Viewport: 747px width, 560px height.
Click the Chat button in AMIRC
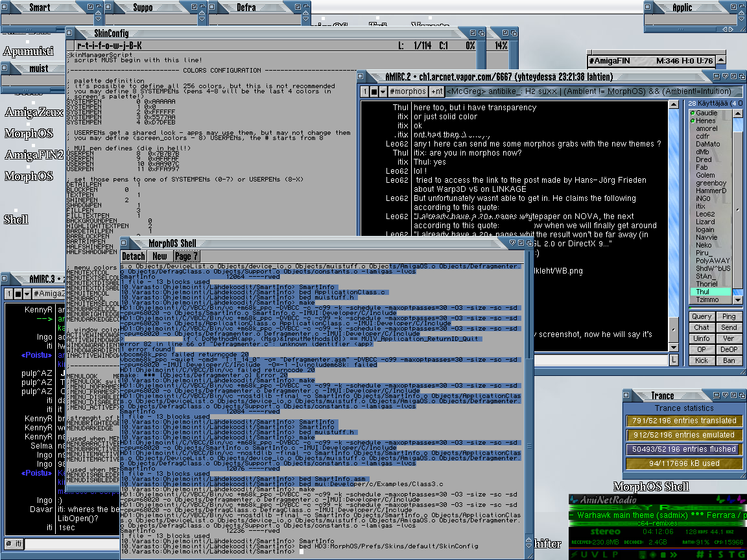point(701,327)
